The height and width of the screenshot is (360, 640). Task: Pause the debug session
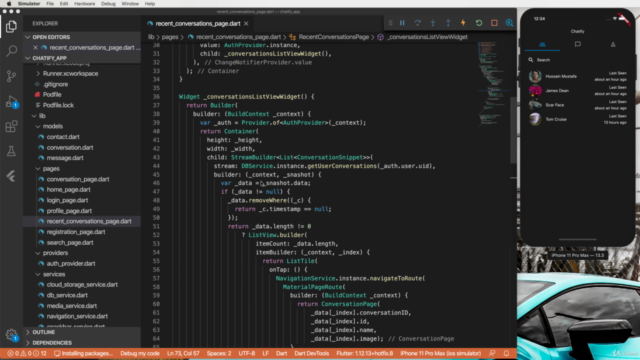pyautogui.click(x=402, y=23)
